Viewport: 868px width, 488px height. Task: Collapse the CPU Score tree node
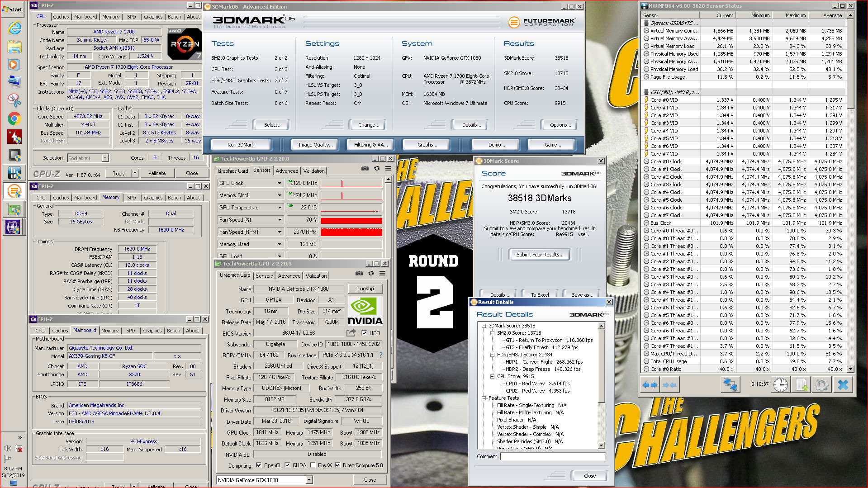(x=492, y=376)
